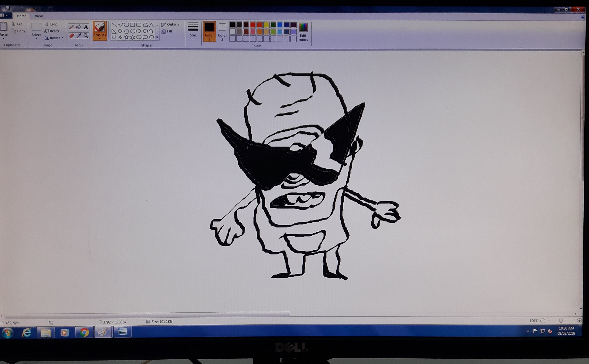This screenshot has width=589, height=364.
Task: Select the isosceles Triangle shape
Action: (x=151, y=25)
